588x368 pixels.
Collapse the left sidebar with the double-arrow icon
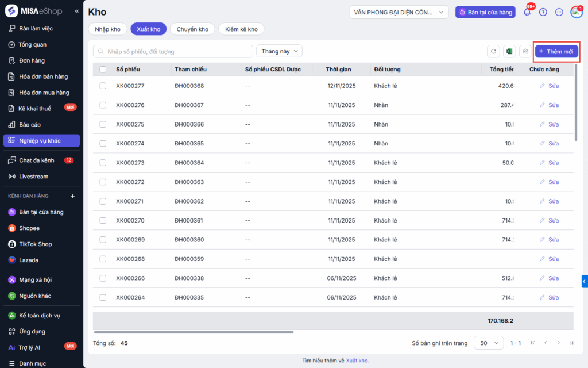[77, 11]
